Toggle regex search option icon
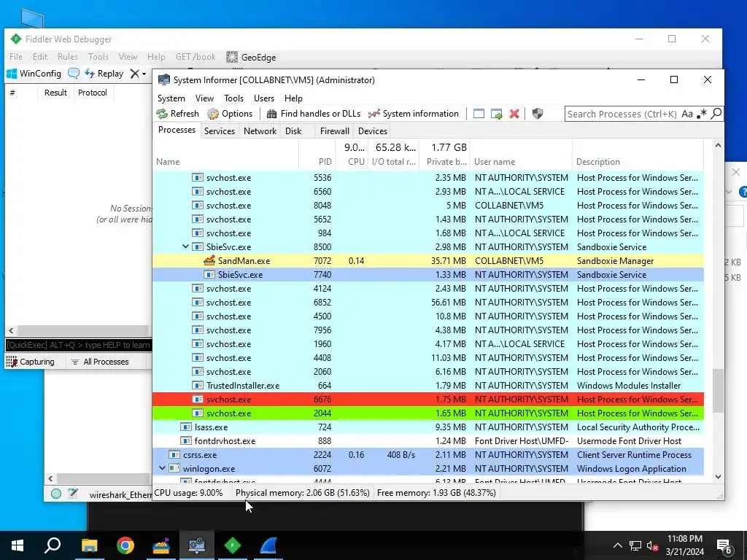747x560 pixels. tap(701, 114)
